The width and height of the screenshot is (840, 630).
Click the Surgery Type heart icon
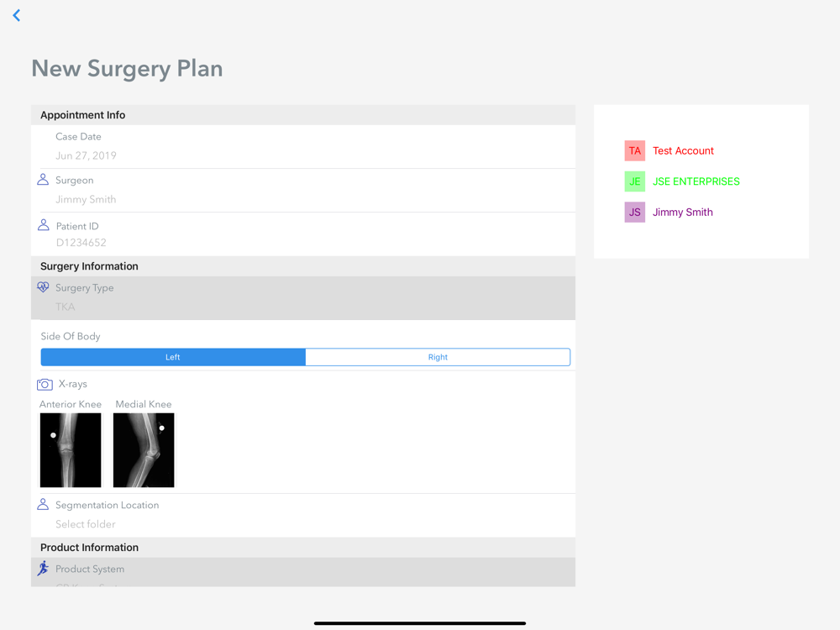click(x=43, y=287)
